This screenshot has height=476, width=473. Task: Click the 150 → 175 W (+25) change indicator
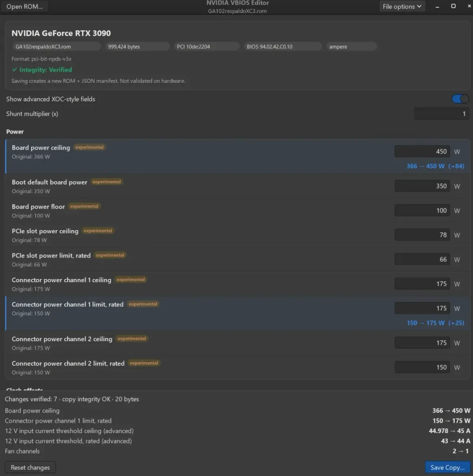point(435,323)
